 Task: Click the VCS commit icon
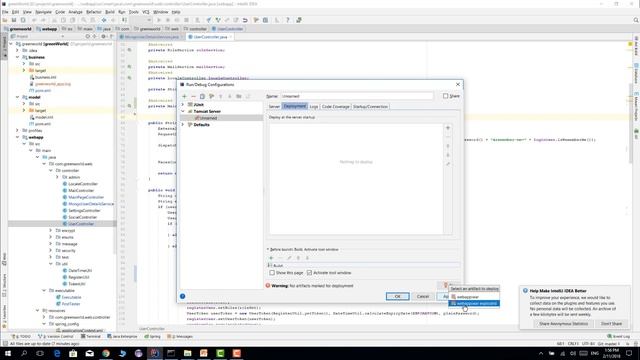pyautogui.click(x=218, y=20)
